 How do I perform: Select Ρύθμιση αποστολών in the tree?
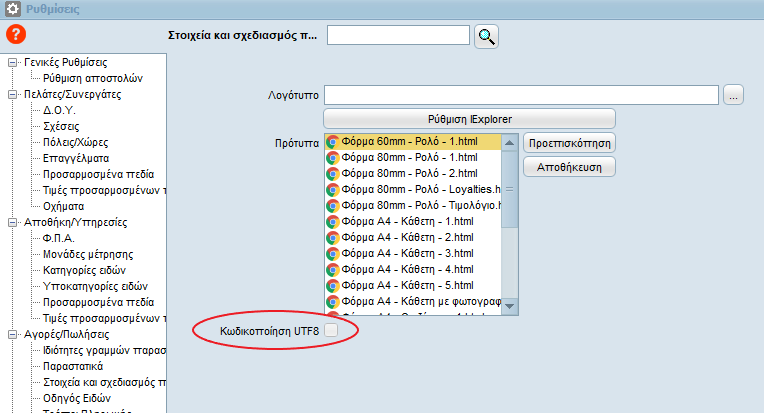pos(93,78)
